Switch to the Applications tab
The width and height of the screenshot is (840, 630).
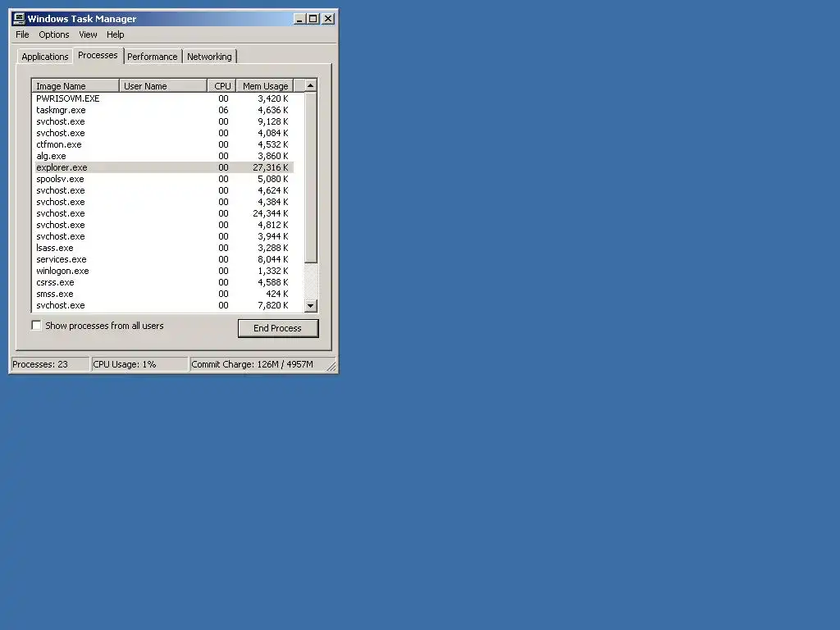(45, 57)
